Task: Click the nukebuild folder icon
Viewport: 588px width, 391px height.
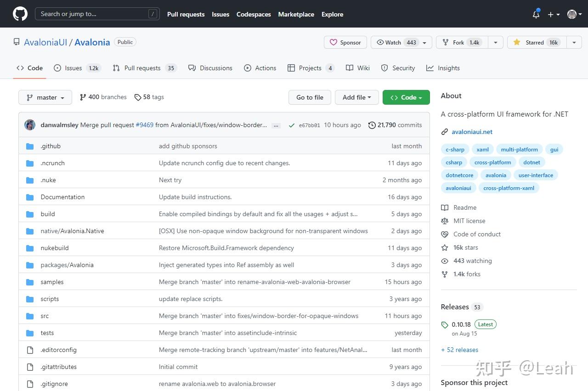Action: tap(30, 248)
